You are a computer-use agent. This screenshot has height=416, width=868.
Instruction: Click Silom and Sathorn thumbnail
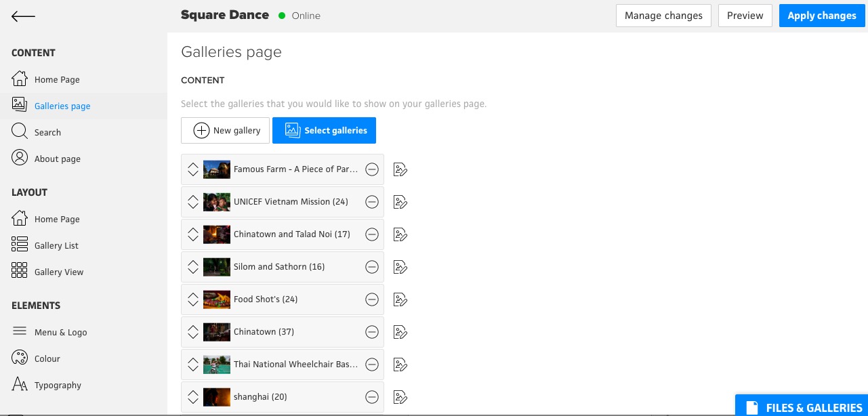pyautogui.click(x=217, y=267)
